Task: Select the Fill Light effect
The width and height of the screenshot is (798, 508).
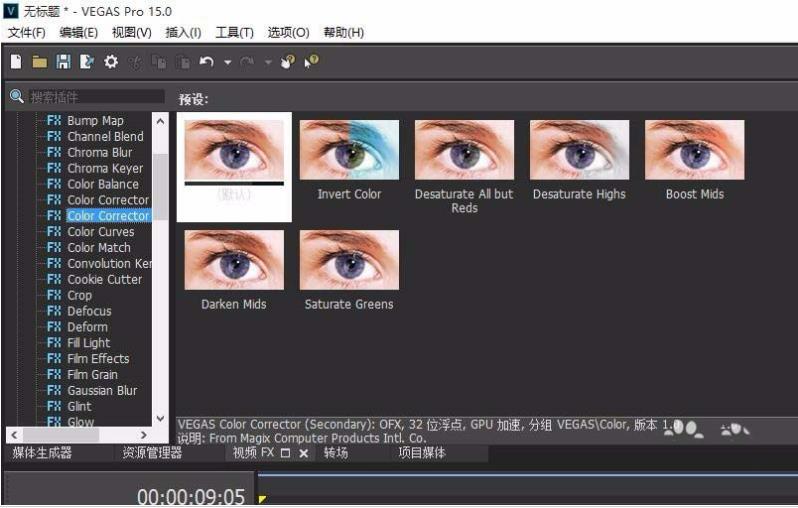Action: pyautogui.click(x=89, y=343)
